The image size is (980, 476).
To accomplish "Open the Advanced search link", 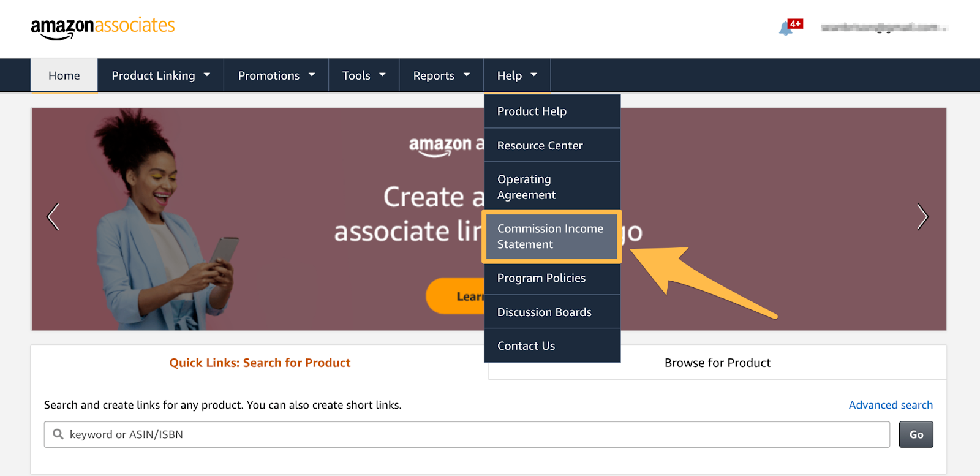I will [x=891, y=405].
